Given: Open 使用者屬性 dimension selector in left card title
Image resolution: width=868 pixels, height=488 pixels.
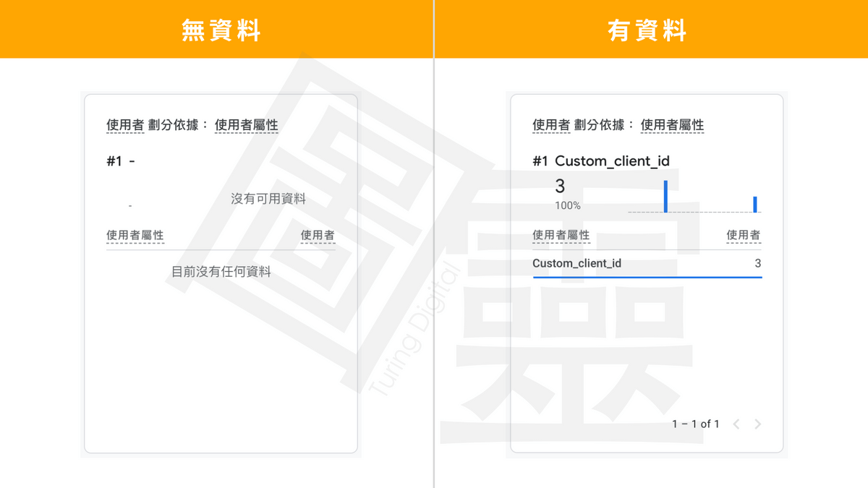Looking at the screenshot, I should click(x=247, y=125).
